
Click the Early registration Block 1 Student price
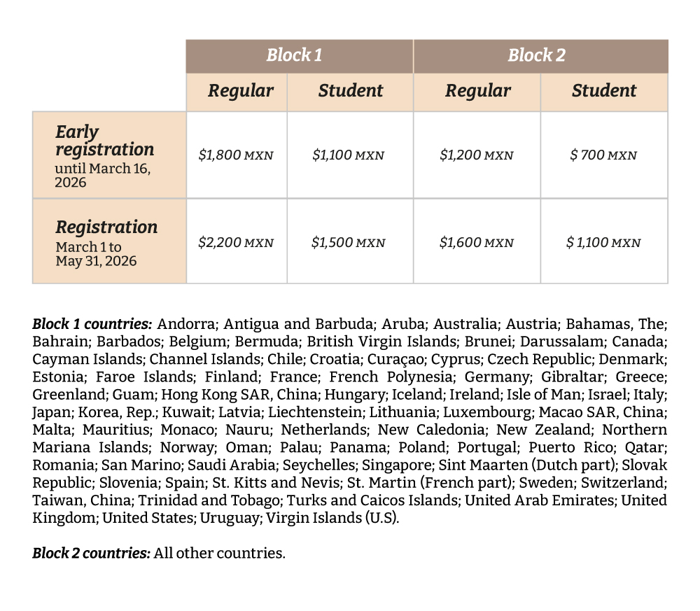349,155
